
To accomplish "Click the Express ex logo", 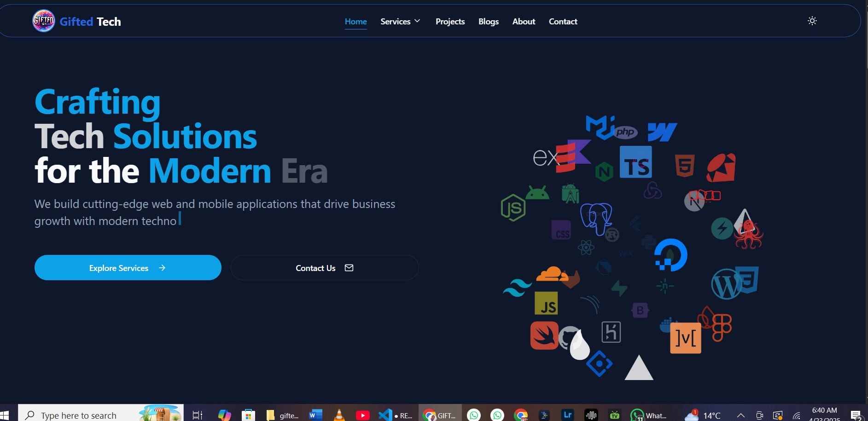I will click(546, 158).
